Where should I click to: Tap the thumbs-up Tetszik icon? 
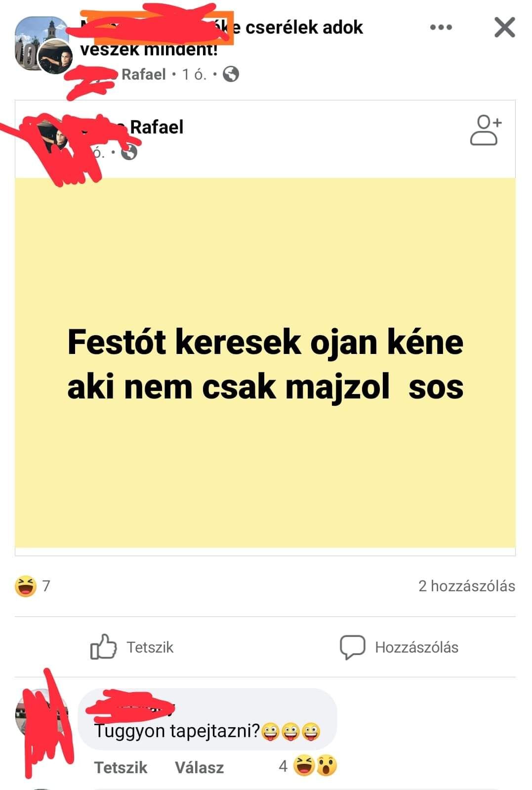(103, 647)
